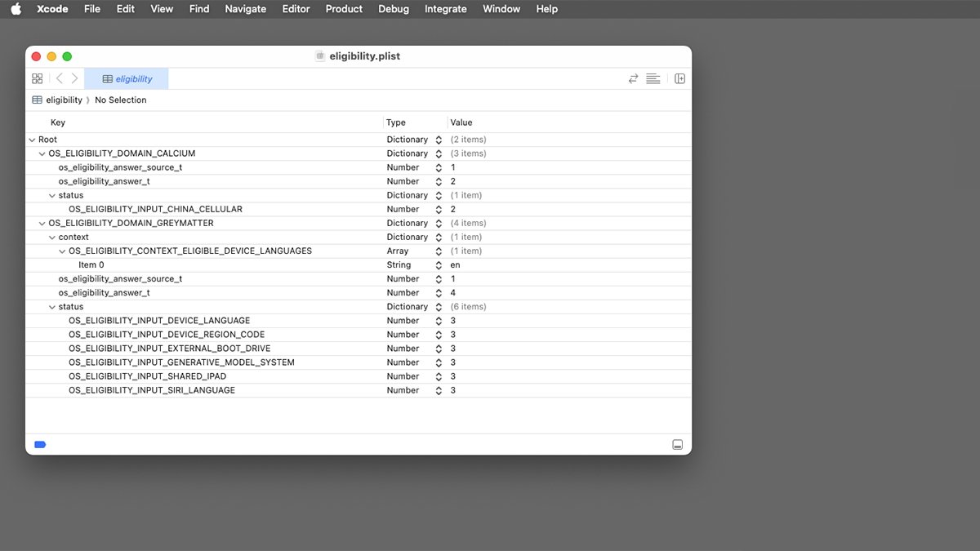Click the Value column header
Screen dimensions: 980x551
(x=461, y=122)
